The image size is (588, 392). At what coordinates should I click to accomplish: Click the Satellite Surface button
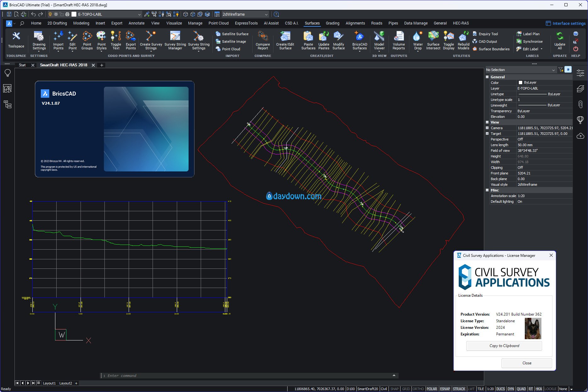[232, 34]
